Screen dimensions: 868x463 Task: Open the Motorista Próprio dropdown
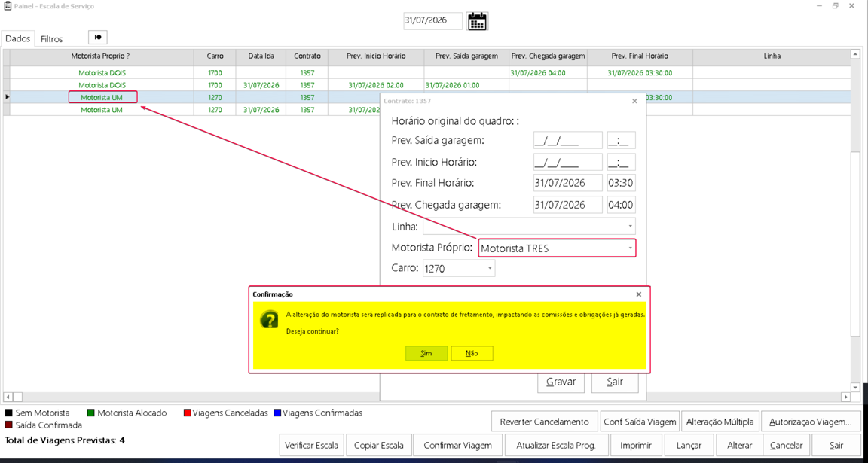pyautogui.click(x=630, y=248)
